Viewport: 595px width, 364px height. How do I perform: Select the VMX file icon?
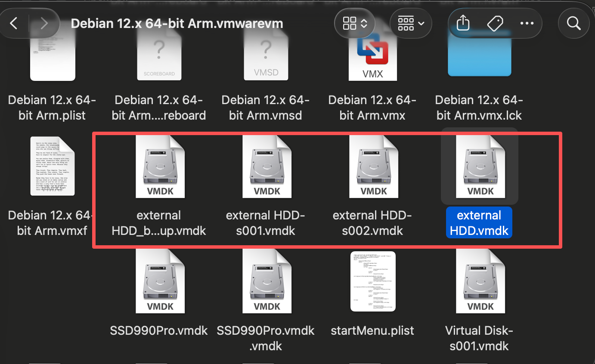(373, 57)
